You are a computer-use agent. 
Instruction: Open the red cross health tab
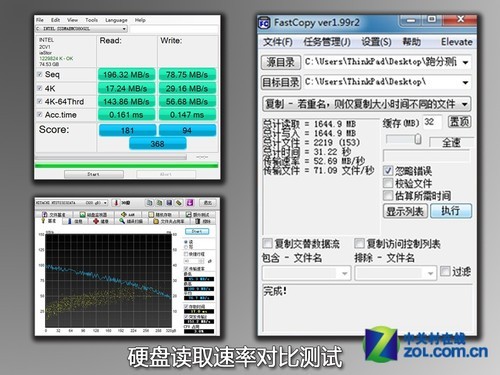pos(100,221)
